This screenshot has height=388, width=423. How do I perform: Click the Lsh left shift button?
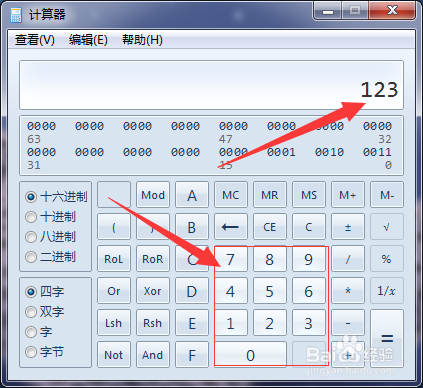[x=114, y=323]
